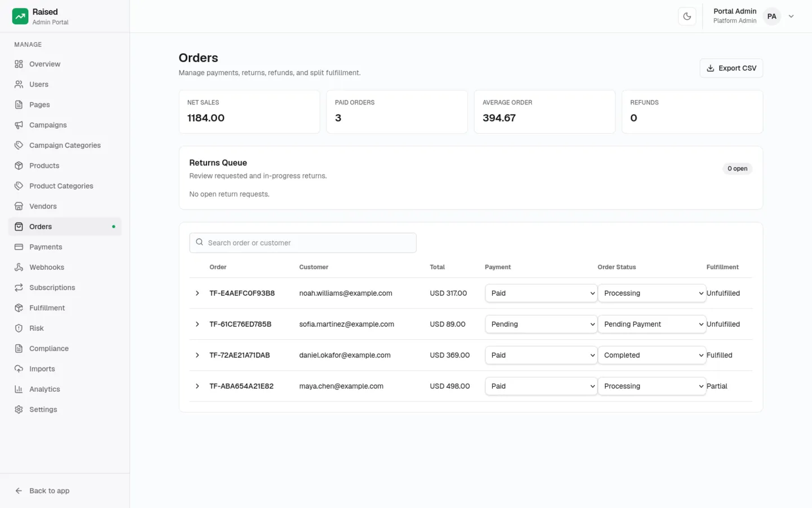Click the Product Categories tag icon
The height and width of the screenshot is (508, 812).
pos(19,186)
